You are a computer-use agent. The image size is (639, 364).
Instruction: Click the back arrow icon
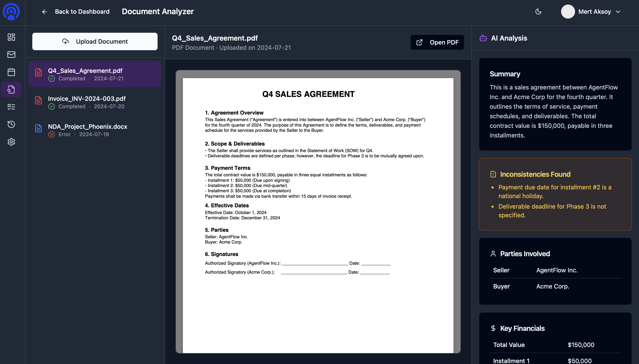(45, 12)
